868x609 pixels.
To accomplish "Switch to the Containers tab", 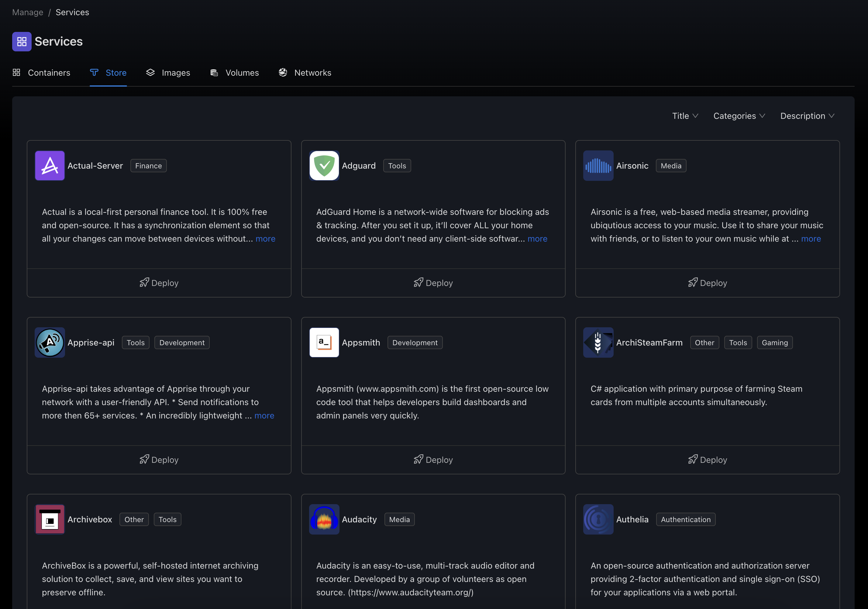I will point(42,73).
